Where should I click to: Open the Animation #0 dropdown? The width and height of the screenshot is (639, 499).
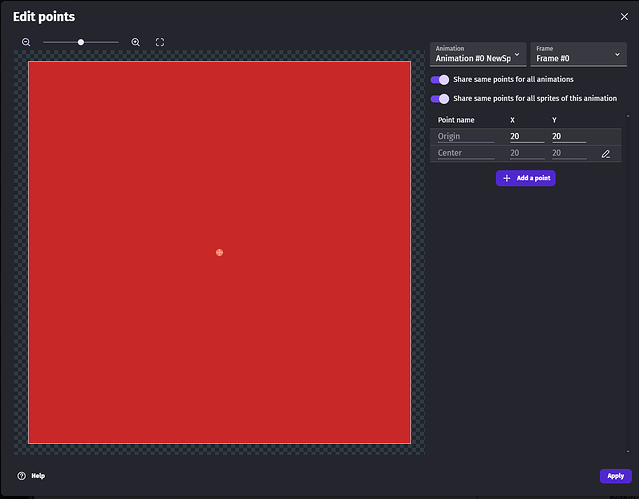(x=478, y=54)
